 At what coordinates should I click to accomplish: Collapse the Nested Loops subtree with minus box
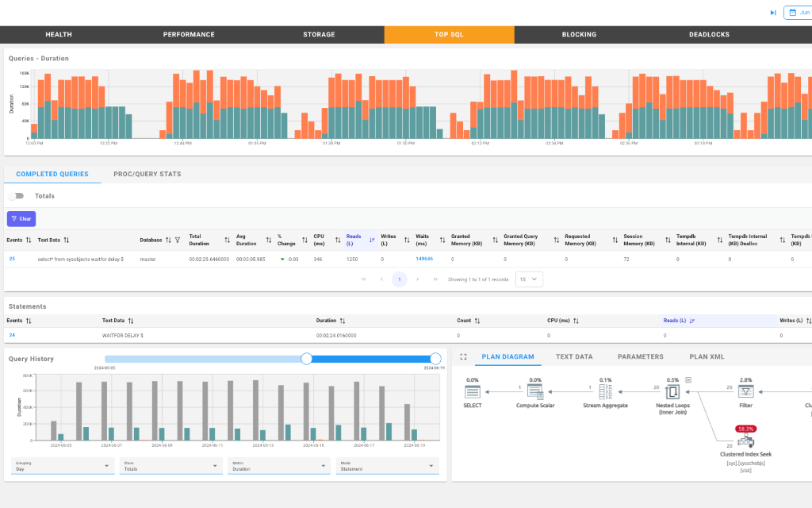[689, 380]
